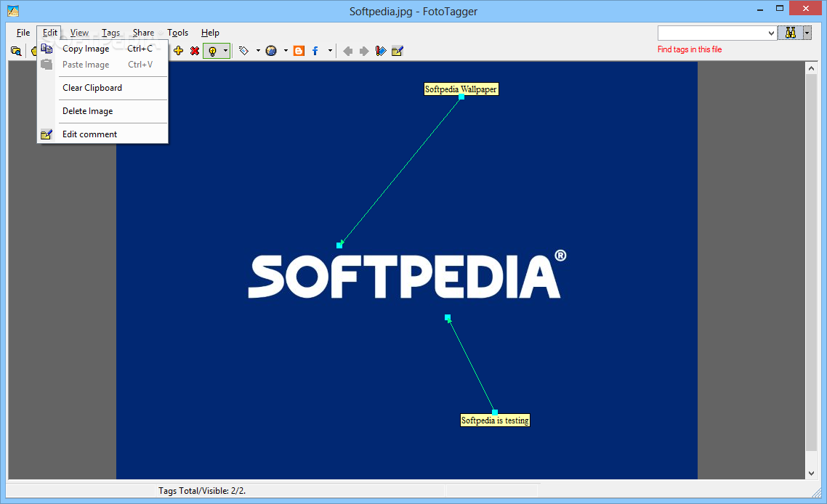
Task: Open the File menu
Action: (23, 33)
